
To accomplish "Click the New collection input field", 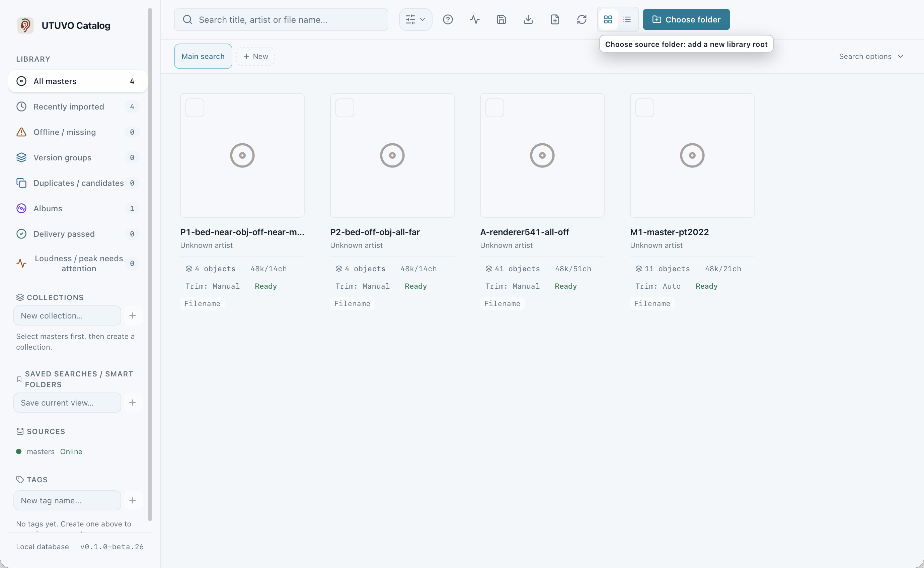I will pos(67,315).
